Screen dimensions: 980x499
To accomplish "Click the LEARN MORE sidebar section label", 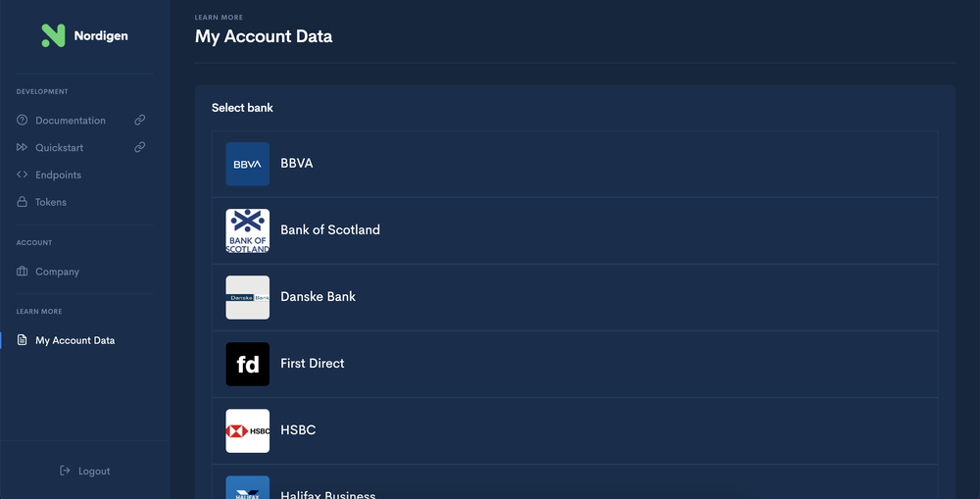I will [39, 312].
